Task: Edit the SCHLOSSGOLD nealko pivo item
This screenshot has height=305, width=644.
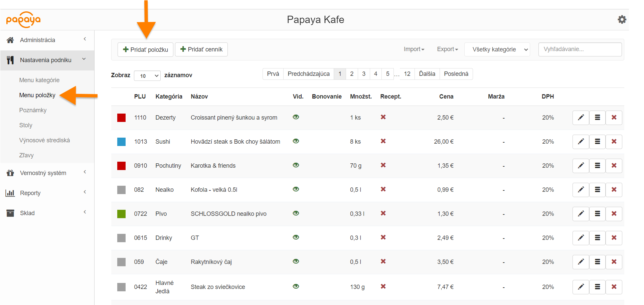Action: pos(581,214)
